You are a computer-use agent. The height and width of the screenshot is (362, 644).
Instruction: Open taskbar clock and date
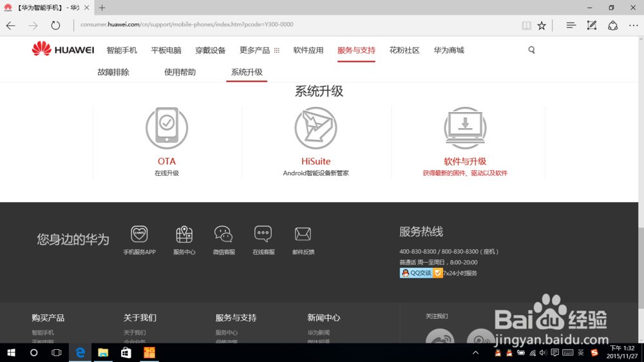tap(622, 352)
